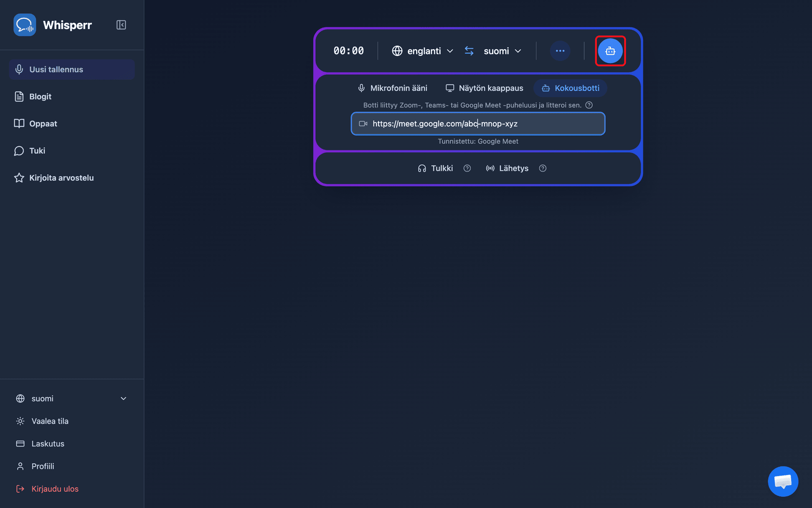Open the chat support bubble
Image resolution: width=812 pixels, height=508 pixels.
pyautogui.click(x=783, y=481)
